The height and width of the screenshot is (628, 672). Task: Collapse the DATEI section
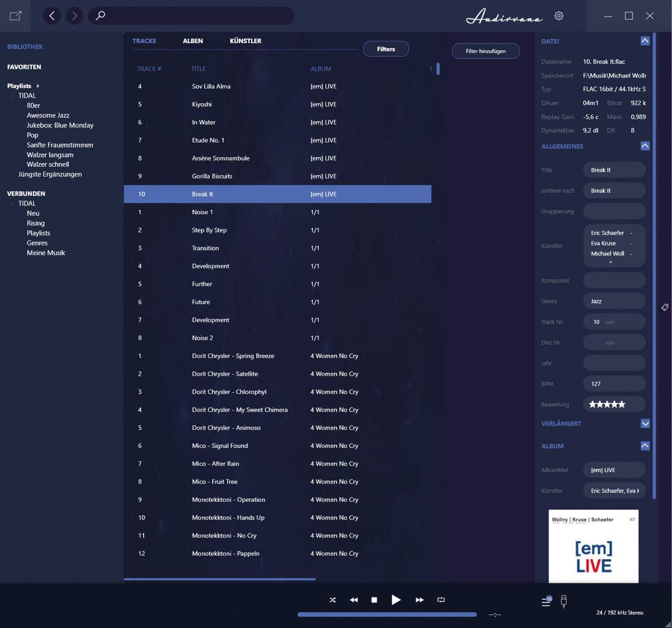tap(645, 41)
